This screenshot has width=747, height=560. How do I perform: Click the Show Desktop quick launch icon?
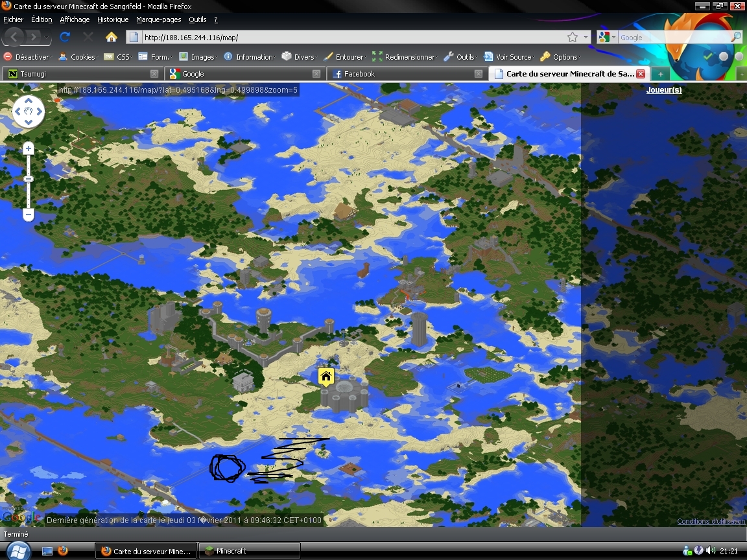coord(47,551)
